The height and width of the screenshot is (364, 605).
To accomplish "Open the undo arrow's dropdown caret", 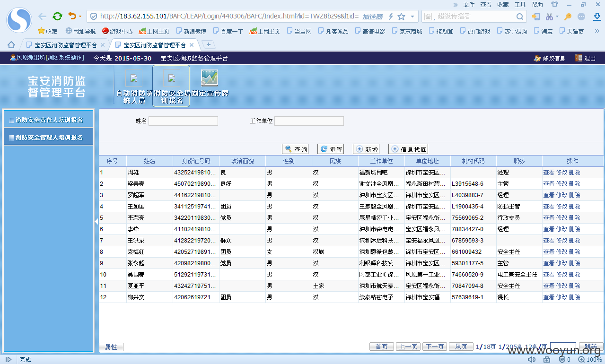I will click(x=80, y=17).
